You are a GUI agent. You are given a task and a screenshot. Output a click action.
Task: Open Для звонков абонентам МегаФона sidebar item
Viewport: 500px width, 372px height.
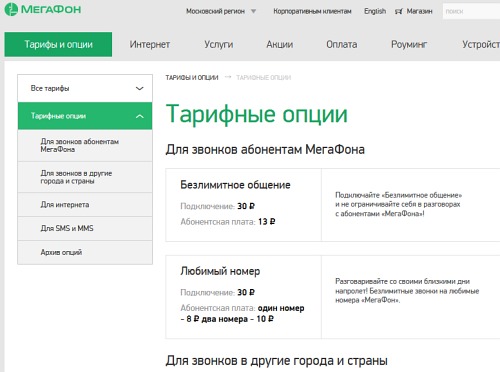[x=85, y=146]
